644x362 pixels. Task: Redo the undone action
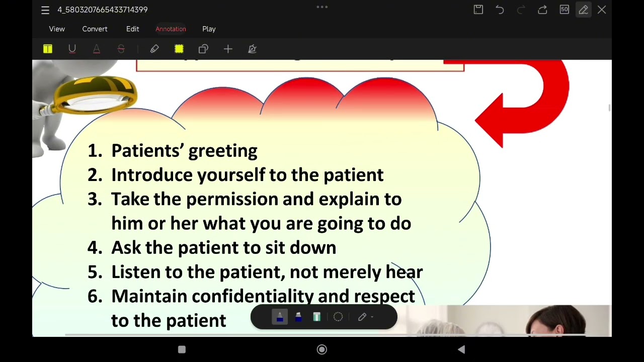[x=521, y=10]
